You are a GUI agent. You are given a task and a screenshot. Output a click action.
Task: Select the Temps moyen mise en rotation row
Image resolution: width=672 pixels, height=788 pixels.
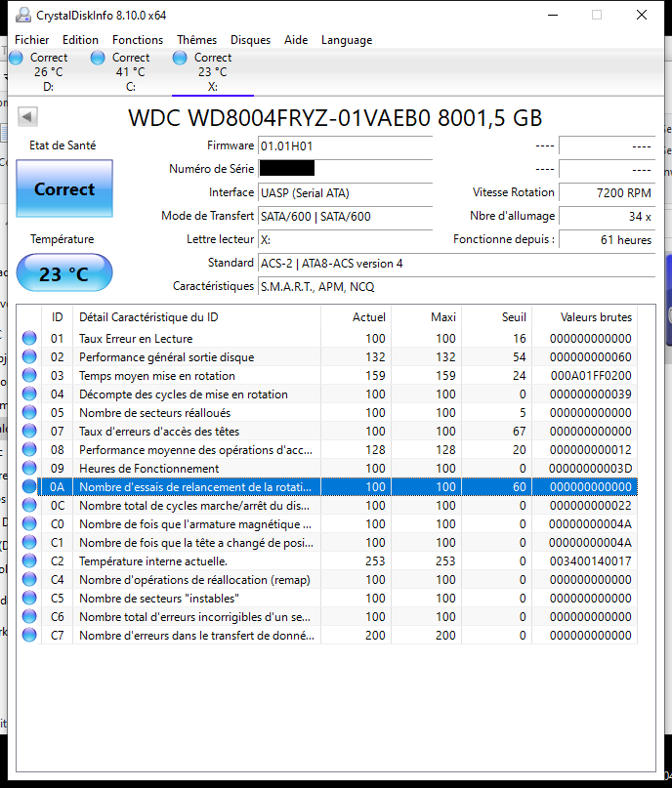pos(329,375)
